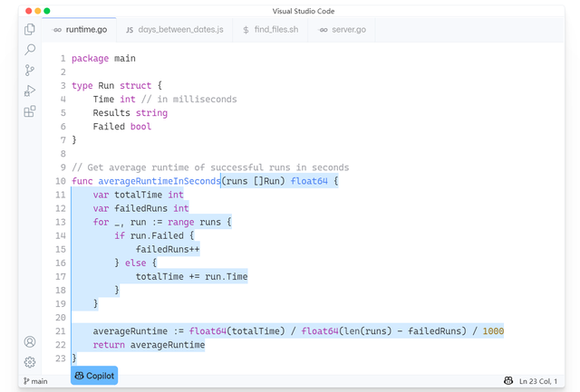Close the window with the red button
Image resolution: width=580 pixels, height=392 pixels.
tap(28, 11)
